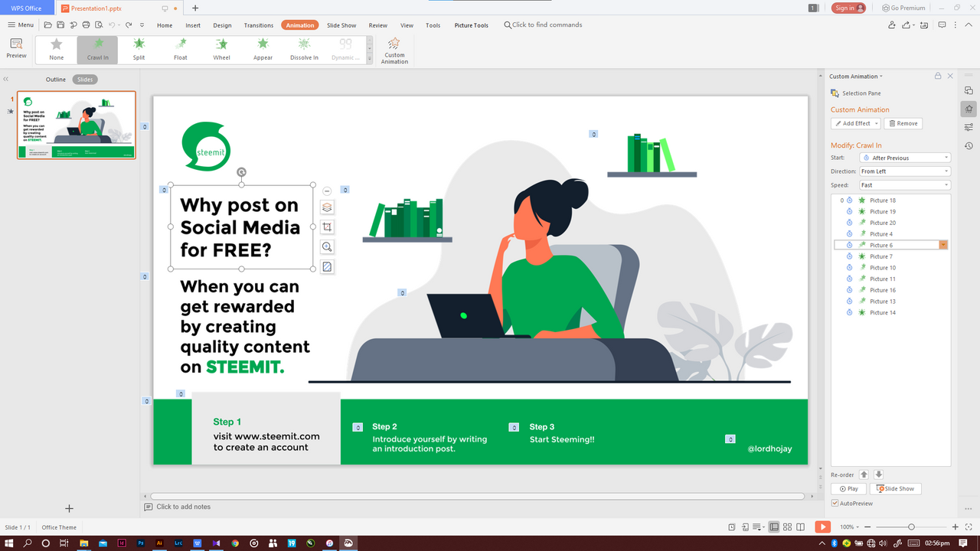Image resolution: width=980 pixels, height=551 pixels.
Task: Click the minus icon beside selected picture
Action: tap(327, 191)
